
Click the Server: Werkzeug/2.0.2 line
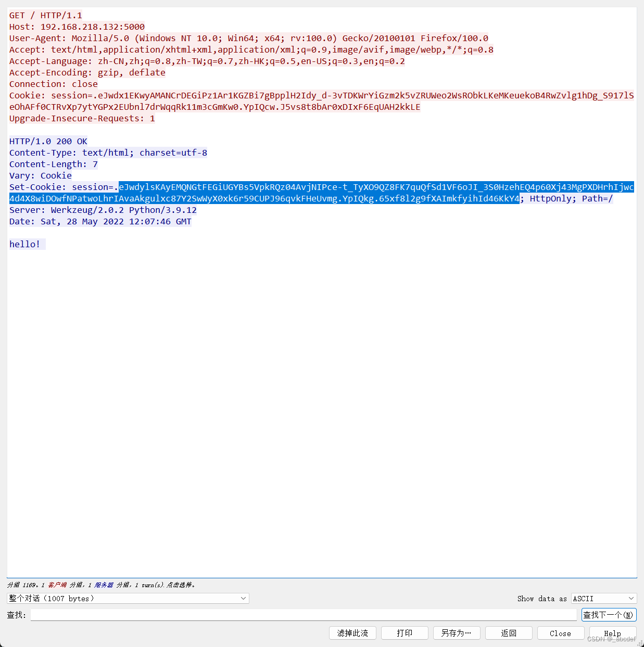coord(103,210)
